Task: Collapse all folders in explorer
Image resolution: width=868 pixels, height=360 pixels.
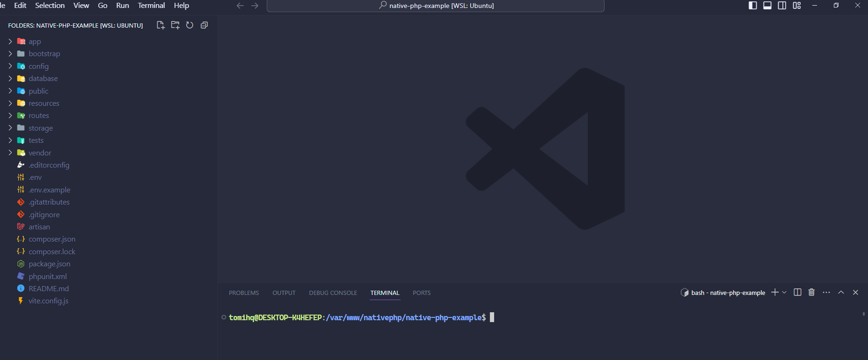Action: tap(204, 25)
